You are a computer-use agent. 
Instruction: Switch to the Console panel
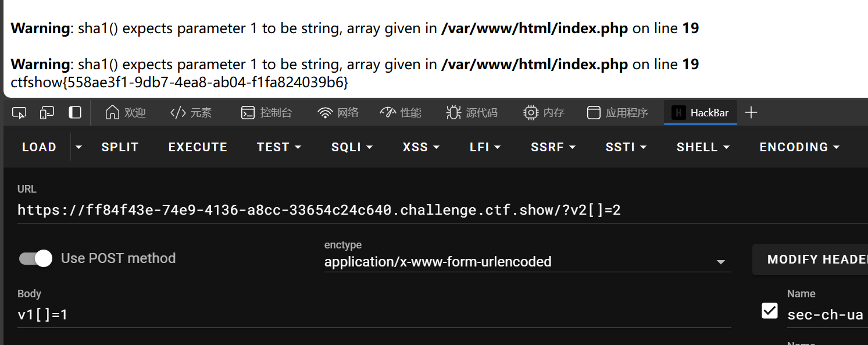267,113
